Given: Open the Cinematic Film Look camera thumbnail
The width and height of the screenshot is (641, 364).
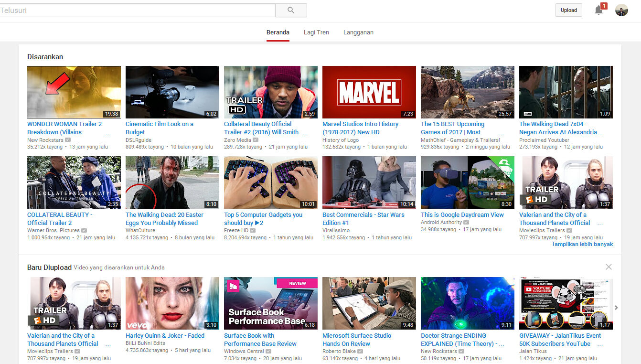Looking at the screenshot, I should click(172, 92).
